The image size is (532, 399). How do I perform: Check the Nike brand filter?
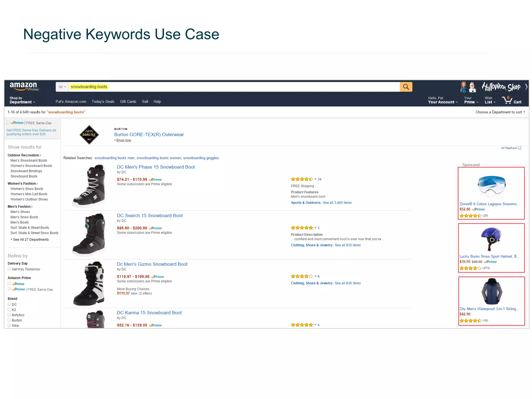pos(9,325)
